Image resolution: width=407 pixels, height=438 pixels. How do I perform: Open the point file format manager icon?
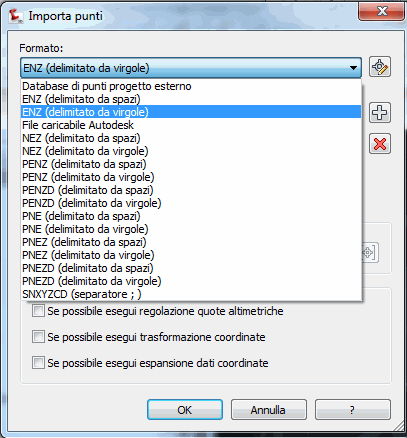pos(380,67)
